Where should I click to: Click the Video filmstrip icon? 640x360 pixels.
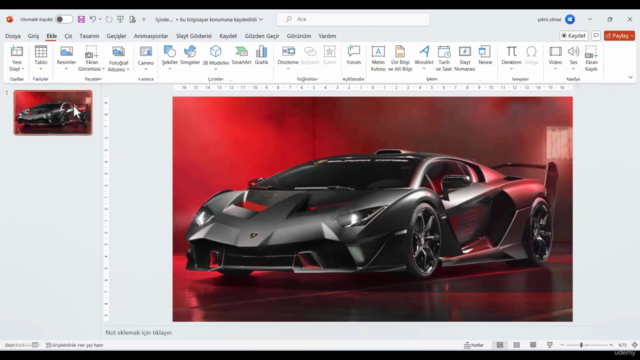(x=555, y=51)
